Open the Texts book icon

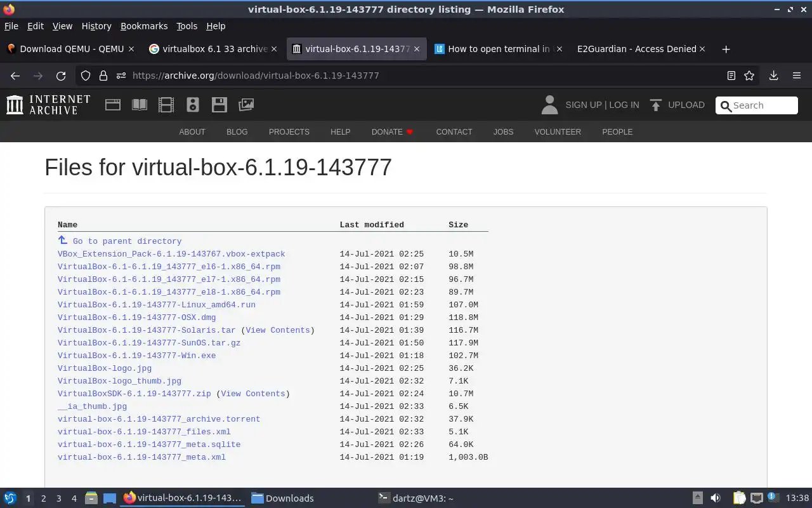click(140, 105)
